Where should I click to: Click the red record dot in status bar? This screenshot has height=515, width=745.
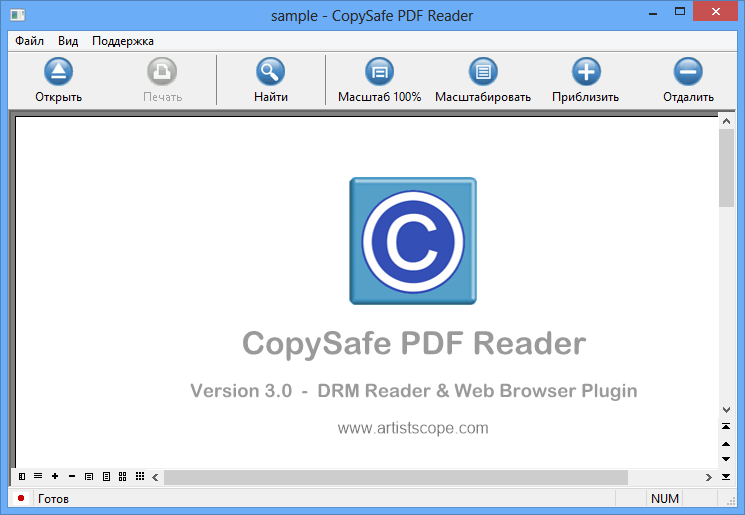pos(21,498)
